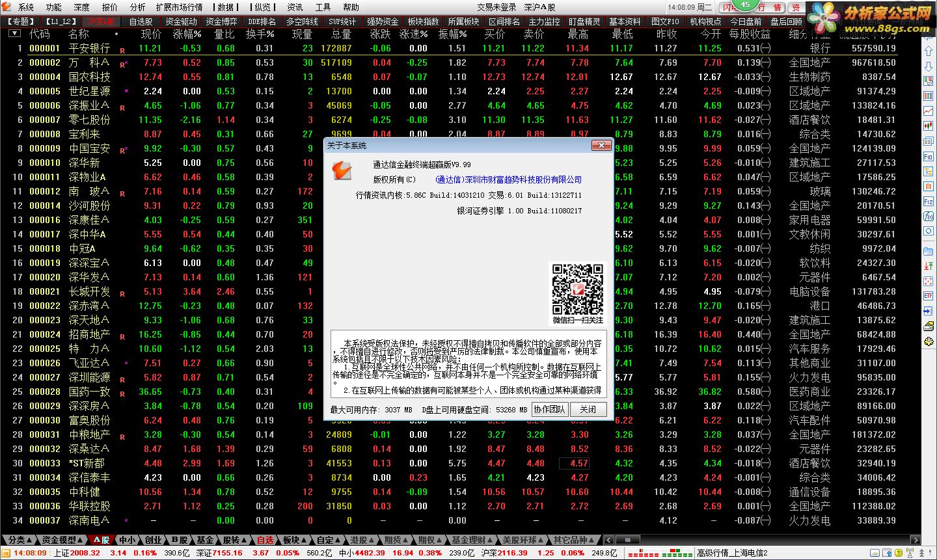Click the orange logo in the About dialog
The height and width of the screenshot is (560, 937).
[x=342, y=170]
